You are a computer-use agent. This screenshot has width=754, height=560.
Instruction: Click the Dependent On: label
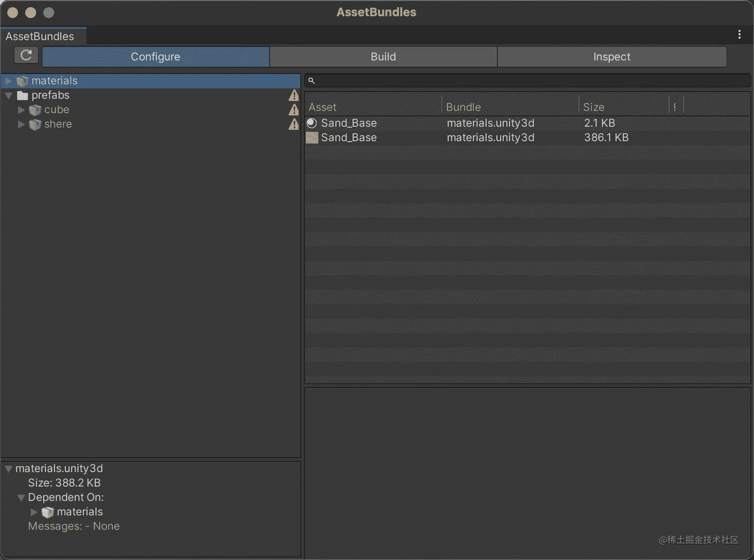pos(66,498)
